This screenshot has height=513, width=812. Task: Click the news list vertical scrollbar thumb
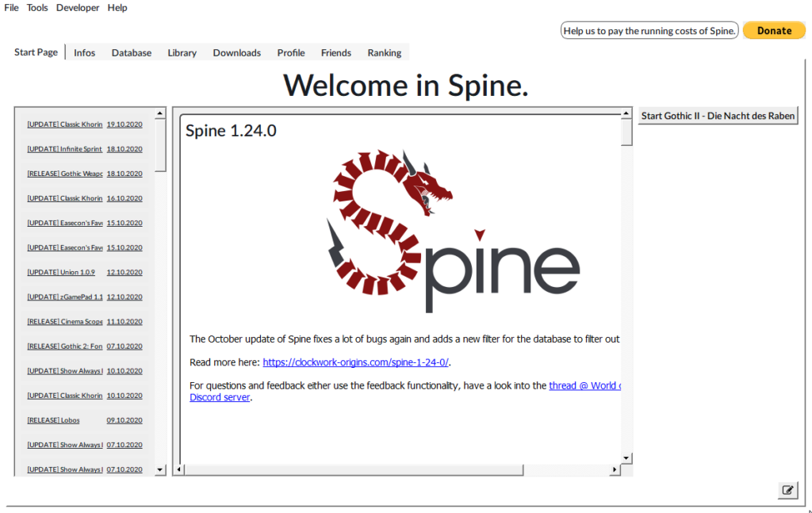coord(160,145)
